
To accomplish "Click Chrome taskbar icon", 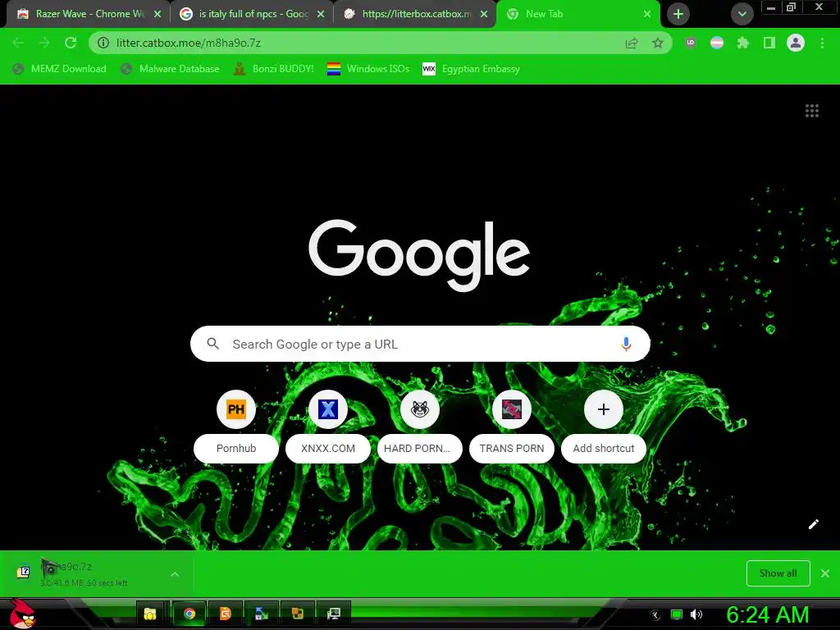I will [189, 614].
